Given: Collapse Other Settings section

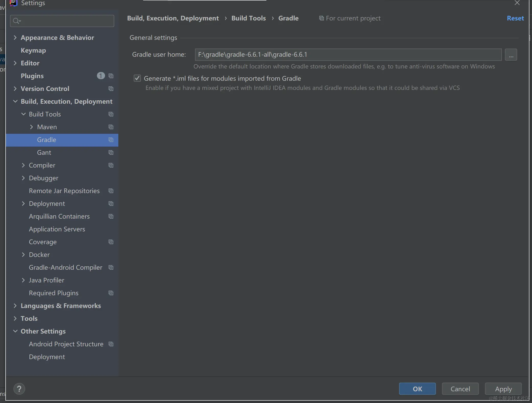Looking at the screenshot, I should (15, 331).
